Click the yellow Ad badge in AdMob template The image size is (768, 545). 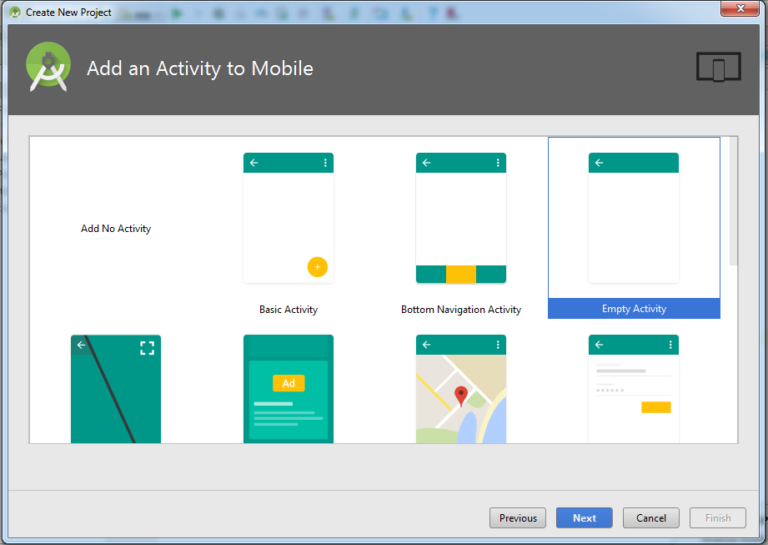(x=288, y=383)
